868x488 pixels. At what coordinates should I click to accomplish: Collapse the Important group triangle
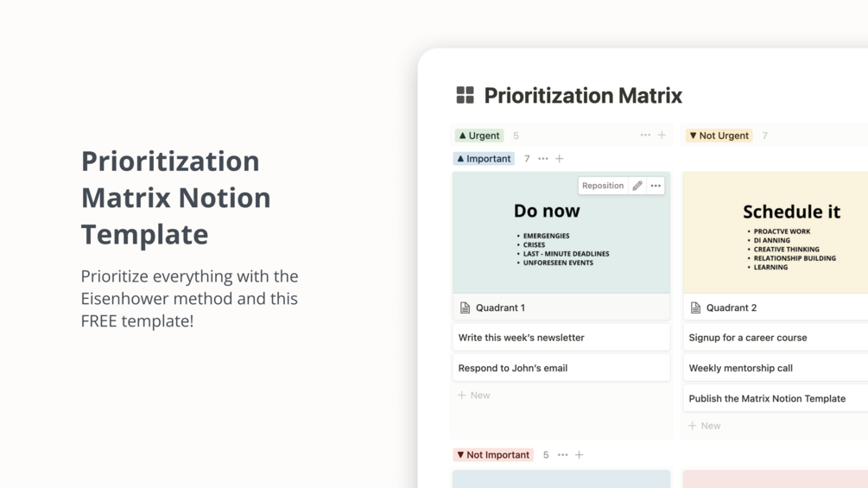point(460,159)
